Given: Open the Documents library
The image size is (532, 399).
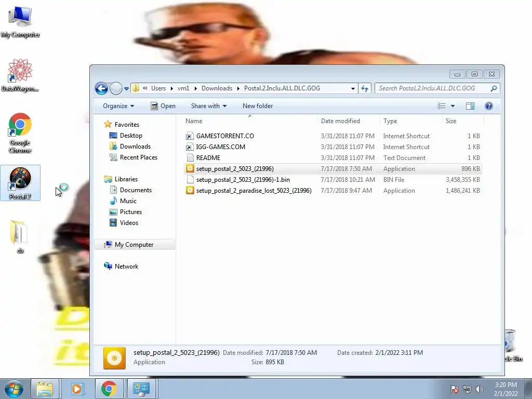Looking at the screenshot, I should click(136, 190).
